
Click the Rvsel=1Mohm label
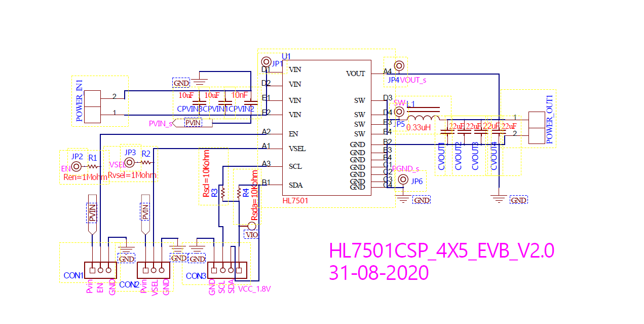132,175
